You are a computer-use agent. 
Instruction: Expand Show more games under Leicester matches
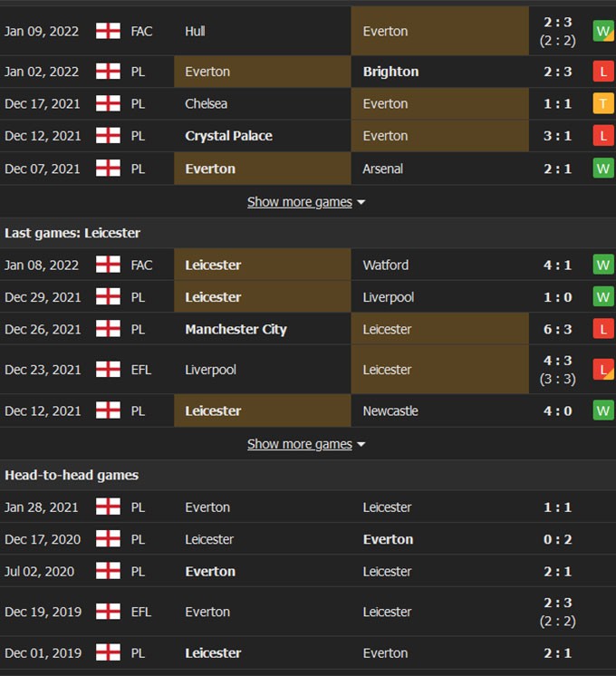pyautogui.click(x=300, y=444)
